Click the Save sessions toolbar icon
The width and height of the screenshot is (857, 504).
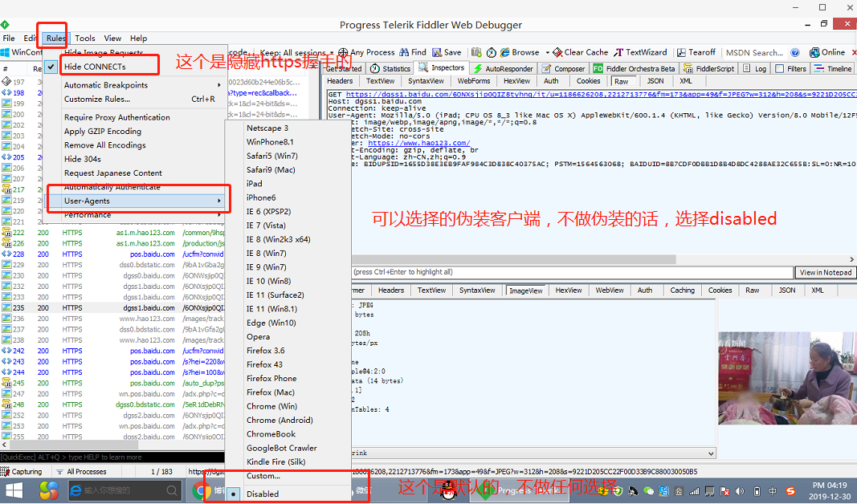coord(437,52)
